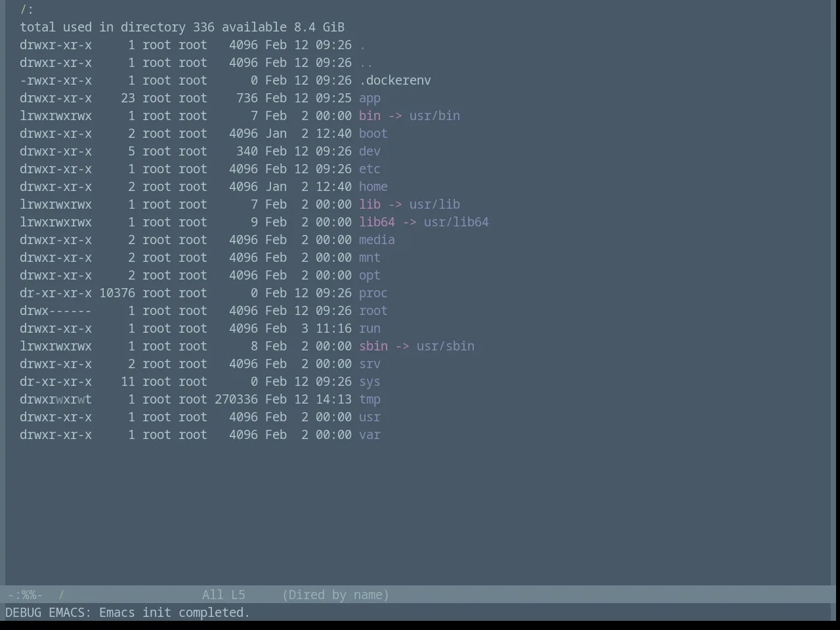840x630 pixels.
Task: Click the usr/lib64 symlink target
Action: (x=456, y=222)
